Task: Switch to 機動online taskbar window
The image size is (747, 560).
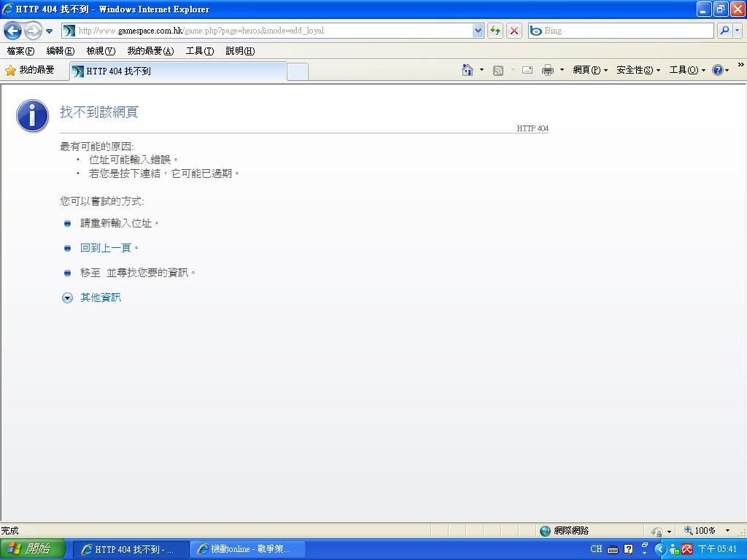Action: pyautogui.click(x=247, y=550)
